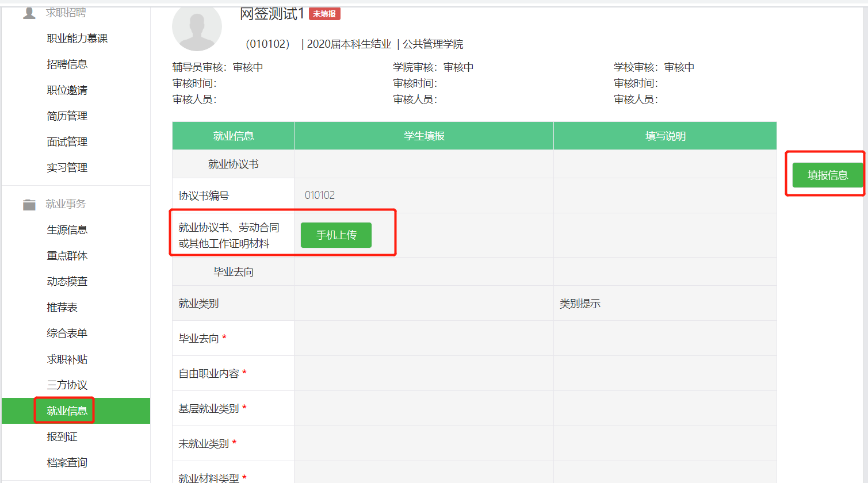
Task: Click the red 未填报 status badge
Action: coord(324,14)
